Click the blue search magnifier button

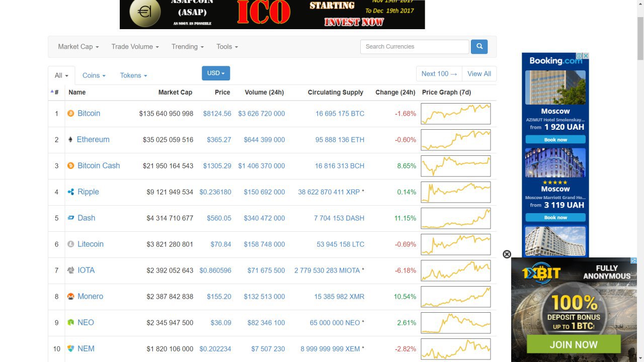(x=479, y=47)
